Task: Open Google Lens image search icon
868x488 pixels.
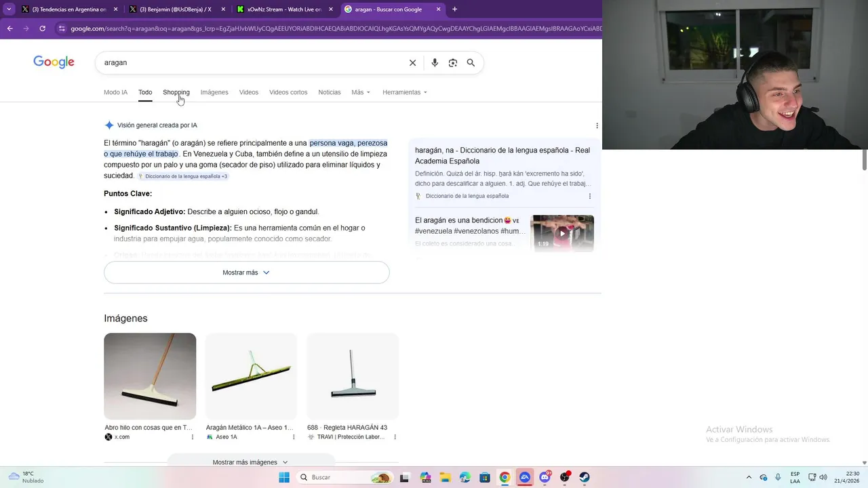Action: pos(453,62)
